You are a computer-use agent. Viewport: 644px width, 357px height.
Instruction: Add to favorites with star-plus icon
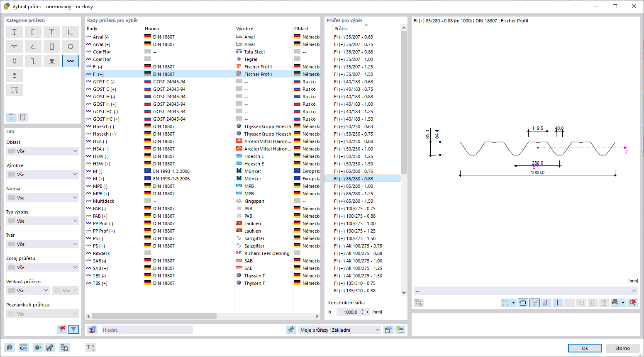[x=291, y=330]
